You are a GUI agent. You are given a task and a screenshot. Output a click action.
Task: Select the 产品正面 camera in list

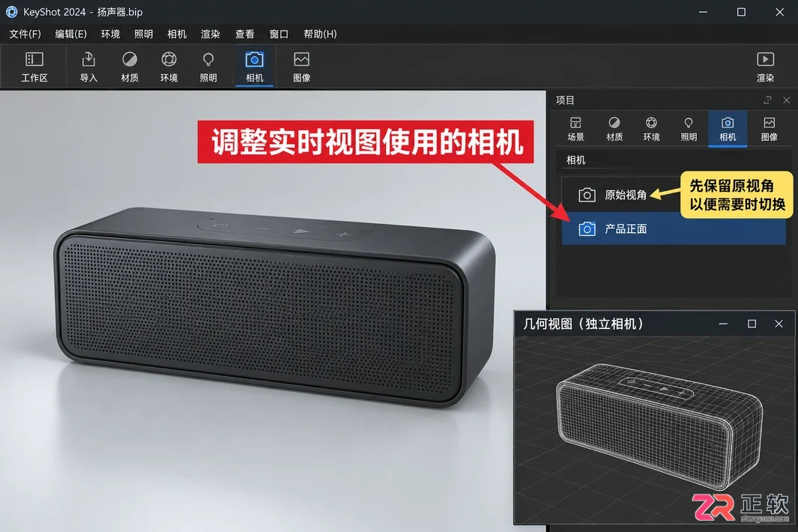click(674, 229)
